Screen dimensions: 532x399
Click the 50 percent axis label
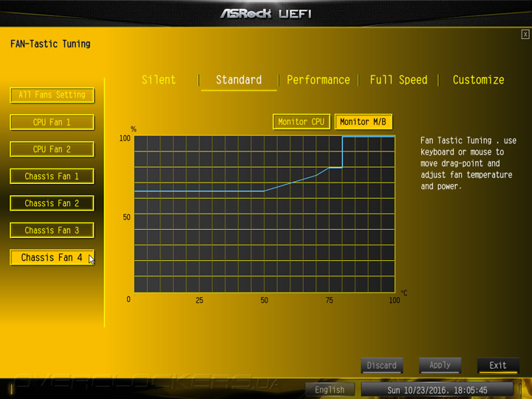point(126,217)
